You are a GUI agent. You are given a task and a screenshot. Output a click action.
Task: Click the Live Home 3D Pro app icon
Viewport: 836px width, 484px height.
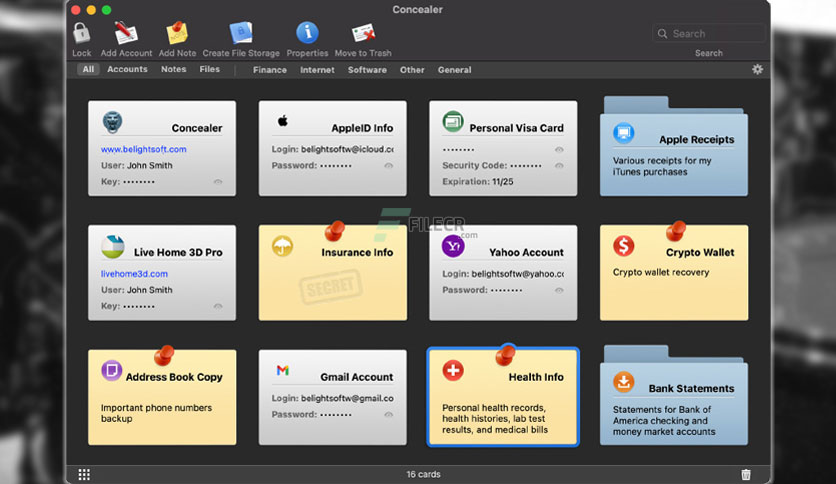(x=112, y=247)
